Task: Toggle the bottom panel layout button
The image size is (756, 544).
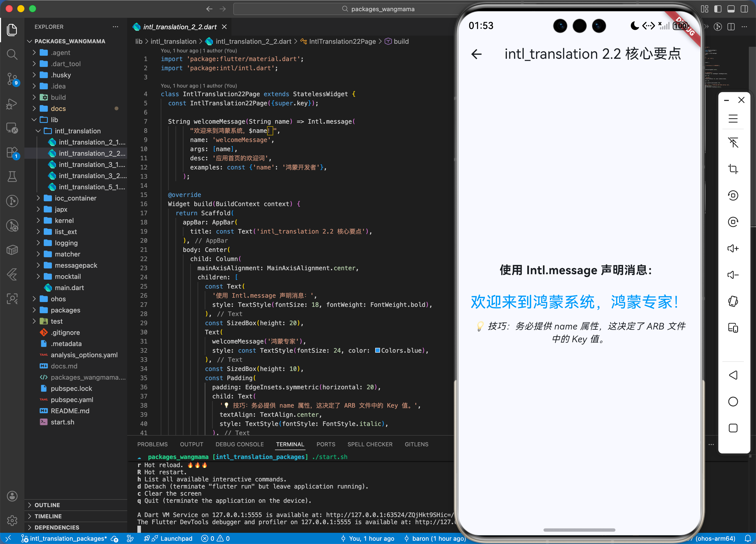Action: pos(731,9)
